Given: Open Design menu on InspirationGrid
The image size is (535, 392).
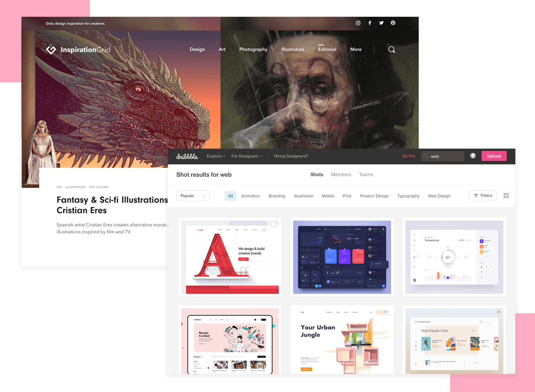Looking at the screenshot, I should (x=197, y=50).
